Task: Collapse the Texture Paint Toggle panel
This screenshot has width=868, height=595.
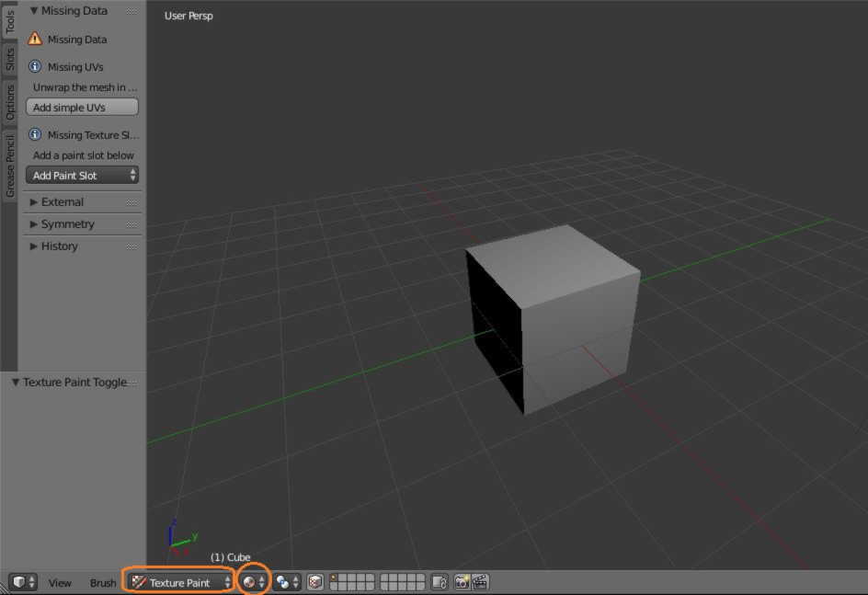Action: click(16, 383)
